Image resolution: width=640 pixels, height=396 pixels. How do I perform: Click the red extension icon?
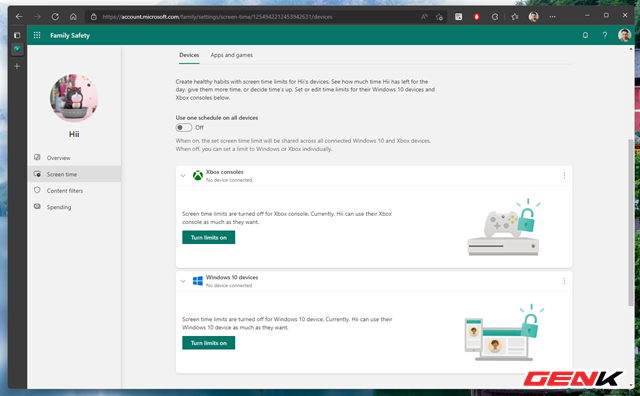click(x=476, y=17)
